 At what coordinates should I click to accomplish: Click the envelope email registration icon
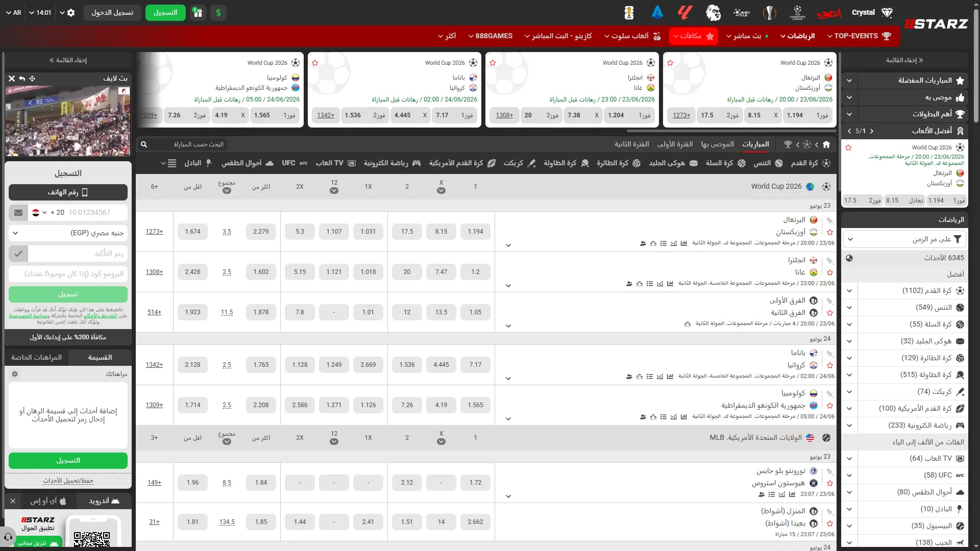tap(18, 213)
